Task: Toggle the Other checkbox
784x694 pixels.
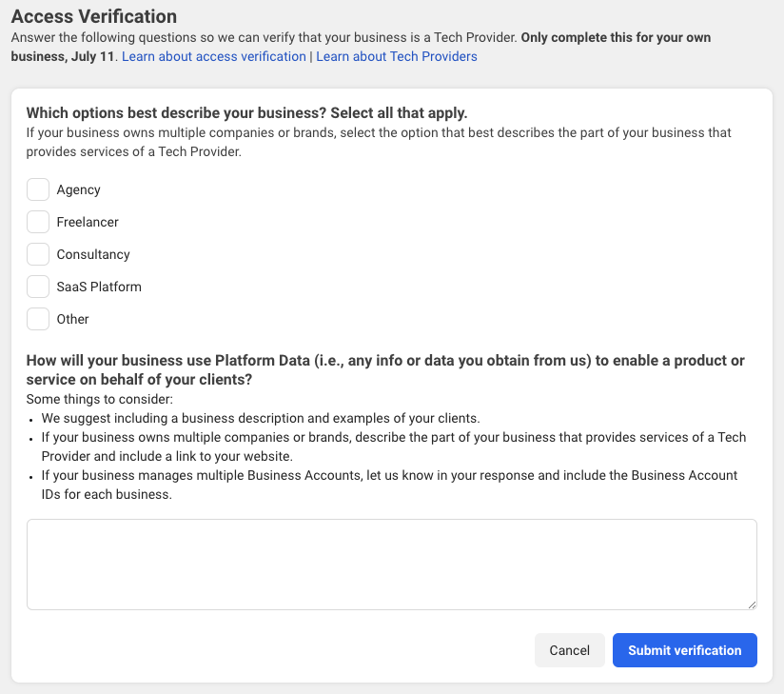Action: [38, 319]
